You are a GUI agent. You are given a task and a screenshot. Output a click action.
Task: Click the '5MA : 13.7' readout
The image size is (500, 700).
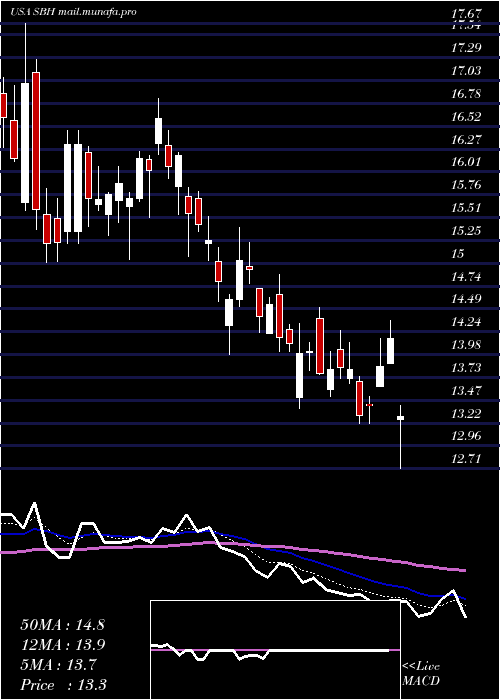[58, 665]
